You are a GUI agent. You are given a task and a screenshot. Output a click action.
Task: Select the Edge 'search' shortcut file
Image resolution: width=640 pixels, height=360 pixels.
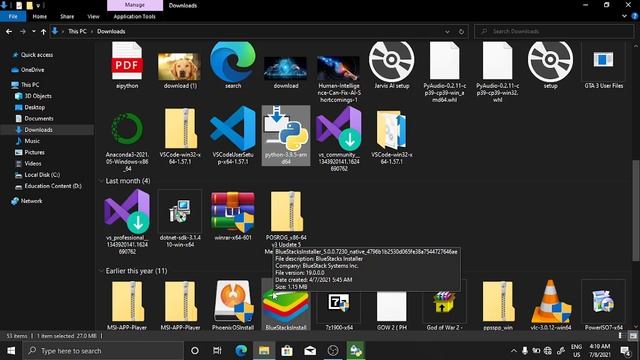233,65
